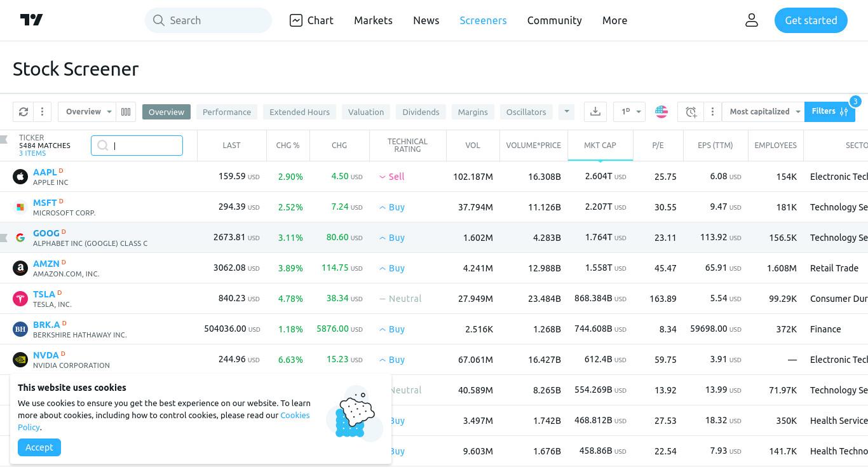Click AAPL Sell rating cell

[x=391, y=177]
